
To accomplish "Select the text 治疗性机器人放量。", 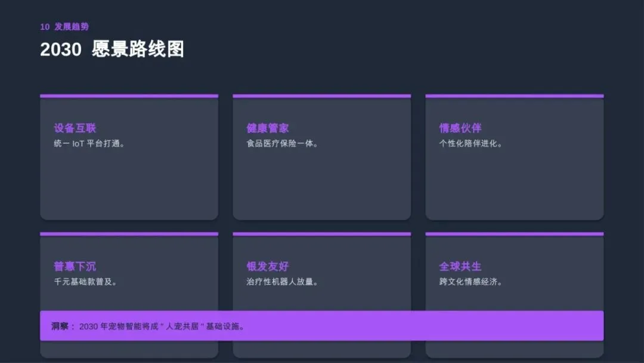I will click(x=282, y=282).
